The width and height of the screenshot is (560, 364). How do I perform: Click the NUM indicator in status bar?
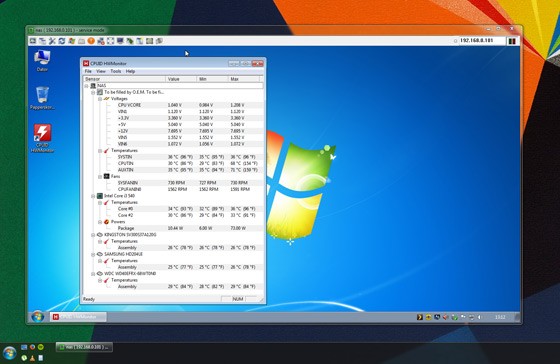(238, 299)
